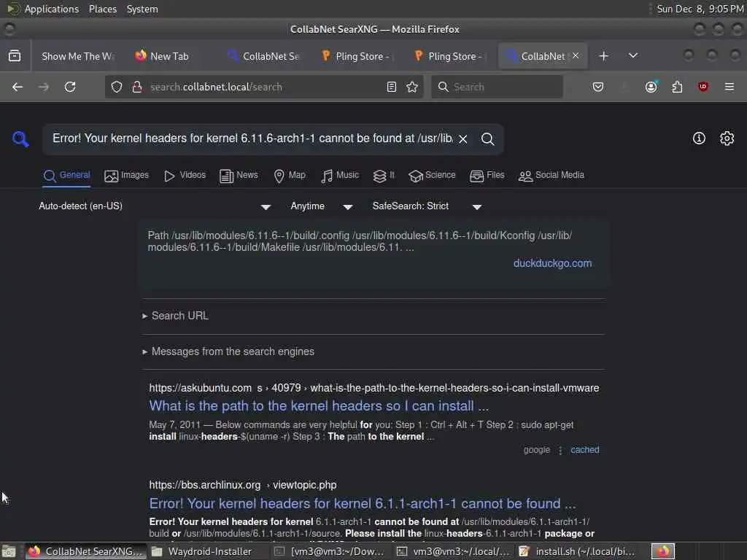This screenshot has height=560, width=747.
Task: Click the Firefox toolbar Search box
Action: click(x=497, y=87)
